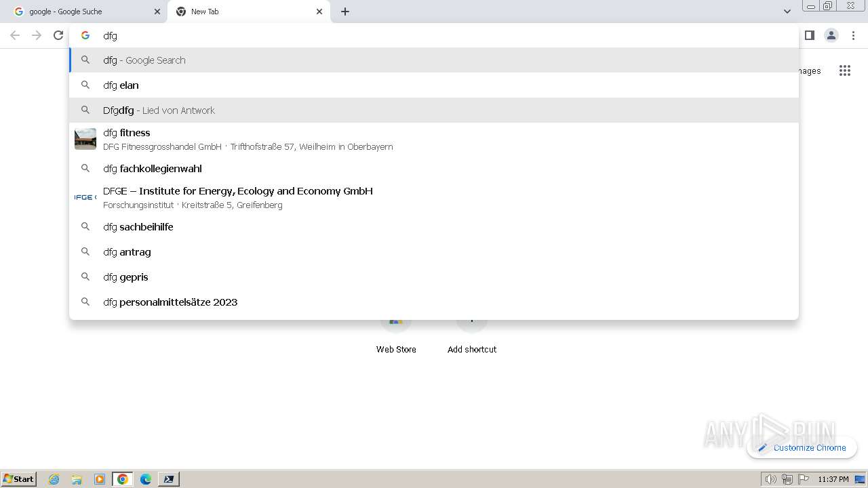
Task: Choose the 'dfg elan' suggestion
Action: tap(434, 85)
